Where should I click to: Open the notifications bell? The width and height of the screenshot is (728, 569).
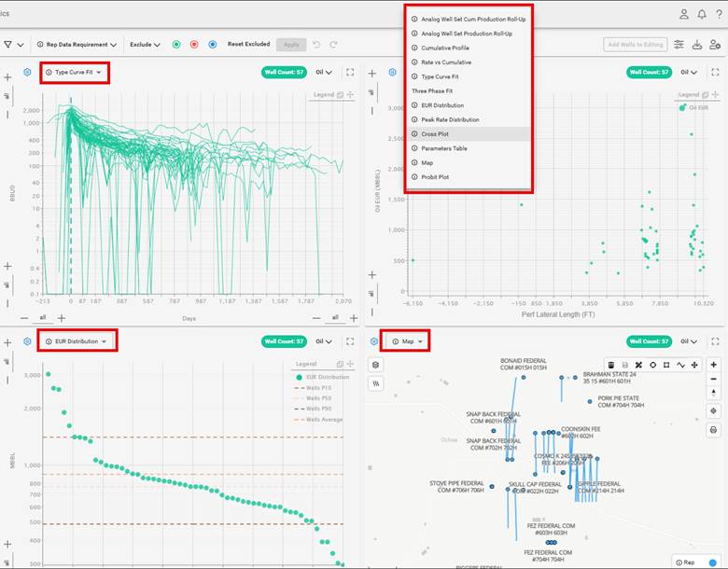click(702, 14)
